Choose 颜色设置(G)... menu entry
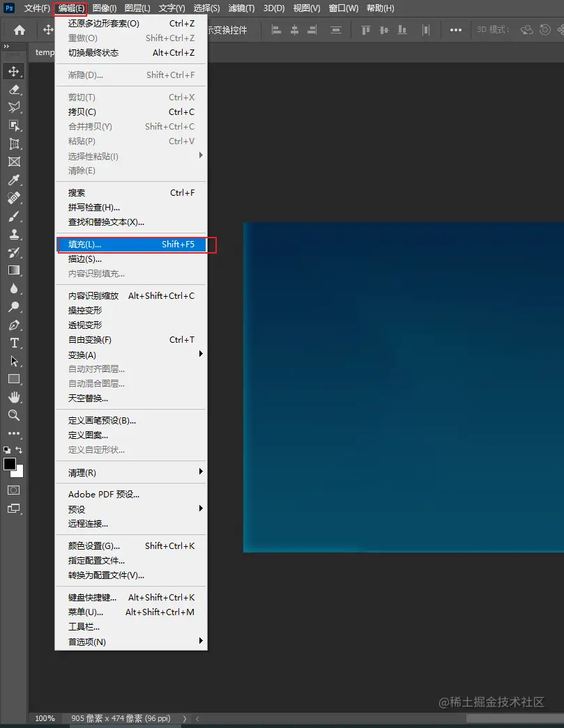 tap(132, 546)
